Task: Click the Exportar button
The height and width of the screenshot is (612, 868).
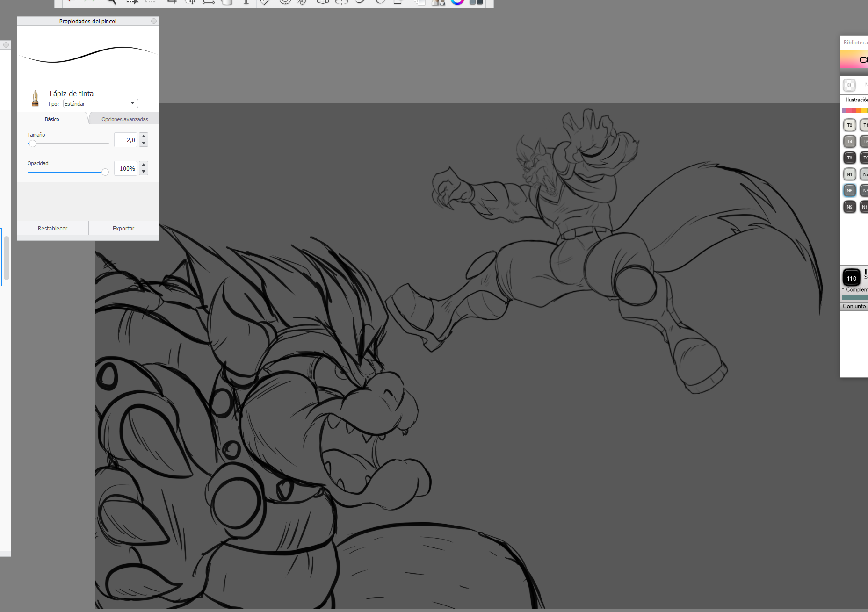Action: pyautogui.click(x=123, y=228)
